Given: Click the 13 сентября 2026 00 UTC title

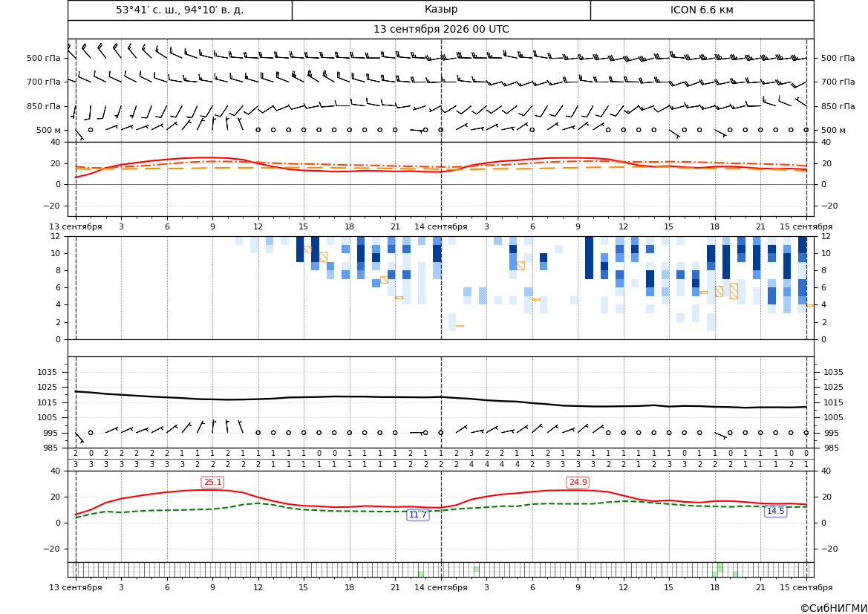Looking at the screenshot, I should tap(441, 30).
